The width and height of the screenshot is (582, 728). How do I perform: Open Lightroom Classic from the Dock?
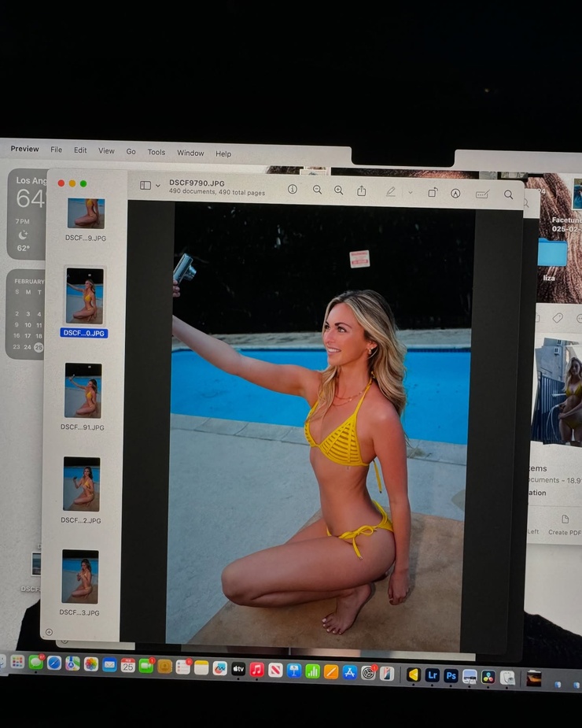click(x=432, y=675)
